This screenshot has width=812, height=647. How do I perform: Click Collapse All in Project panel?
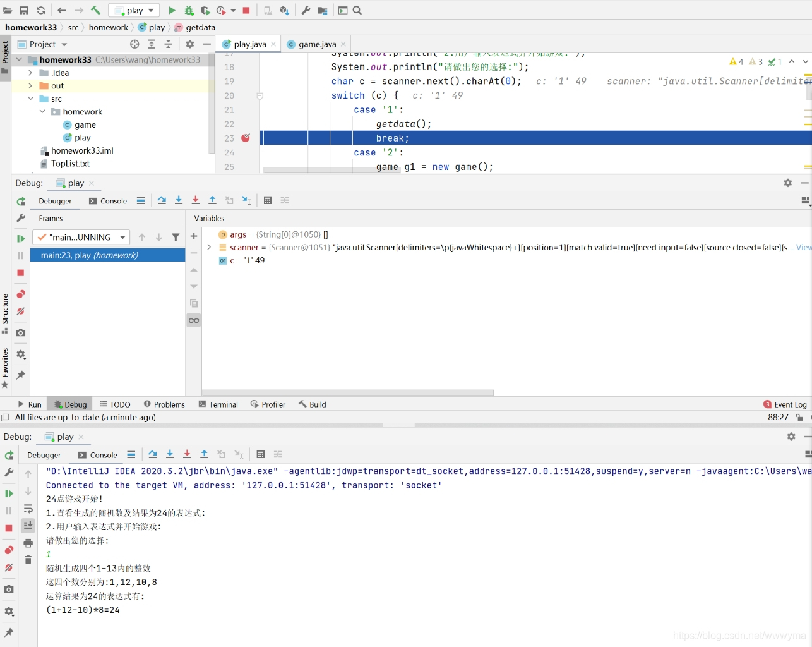click(168, 44)
